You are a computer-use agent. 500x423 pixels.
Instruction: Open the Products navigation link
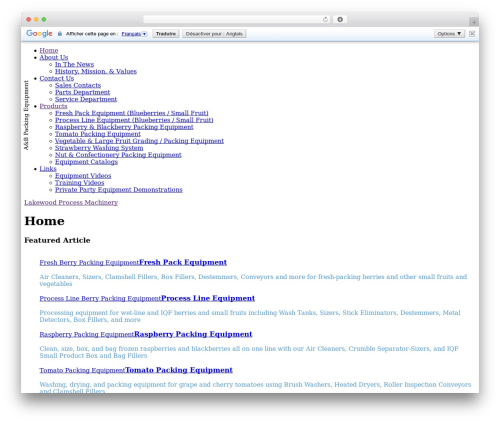53,106
